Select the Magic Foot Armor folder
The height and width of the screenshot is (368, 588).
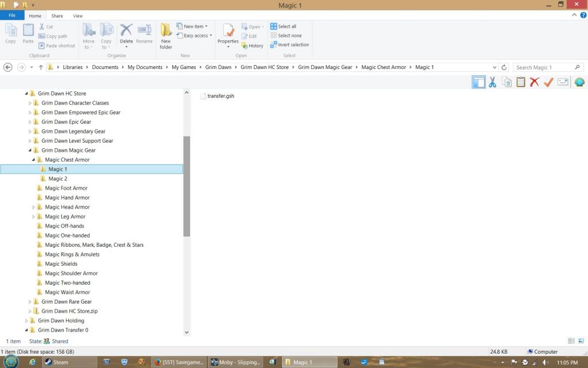click(66, 188)
